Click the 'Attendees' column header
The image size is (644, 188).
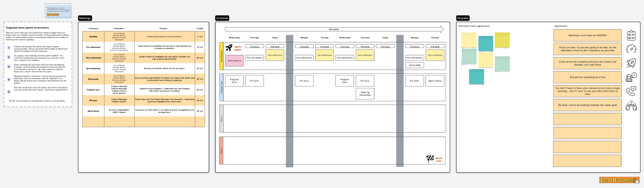pyautogui.click(x=119, y=28)
